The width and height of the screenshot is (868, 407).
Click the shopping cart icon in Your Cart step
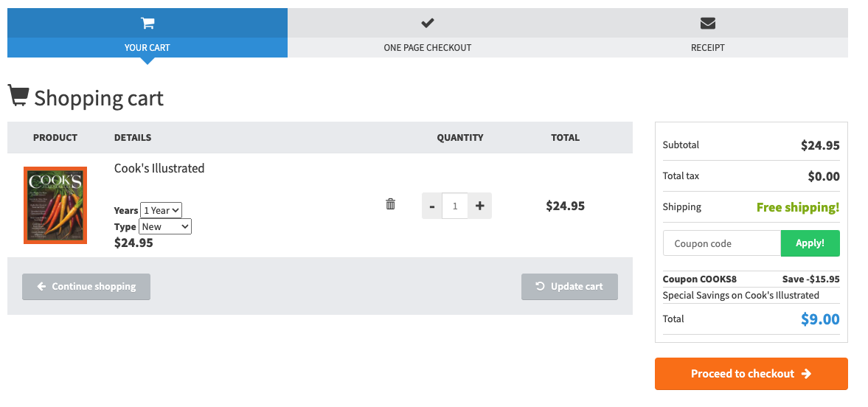pyautogui.click(x=147, y=23)
